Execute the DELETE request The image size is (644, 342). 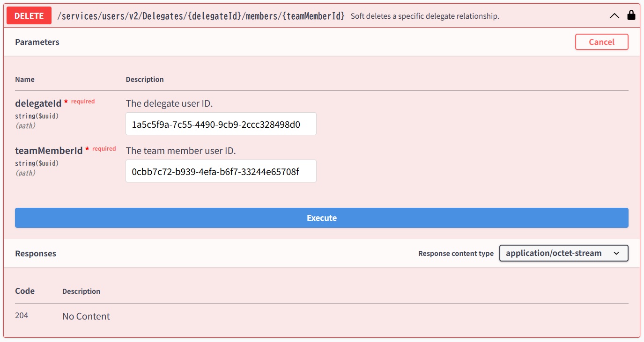click(322, 218)
